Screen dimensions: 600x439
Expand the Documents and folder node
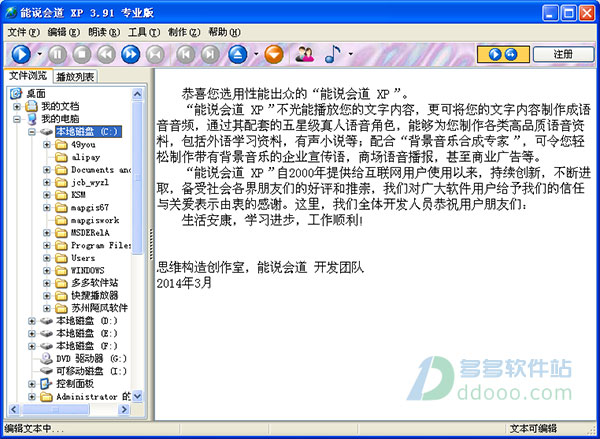[47, 170]
